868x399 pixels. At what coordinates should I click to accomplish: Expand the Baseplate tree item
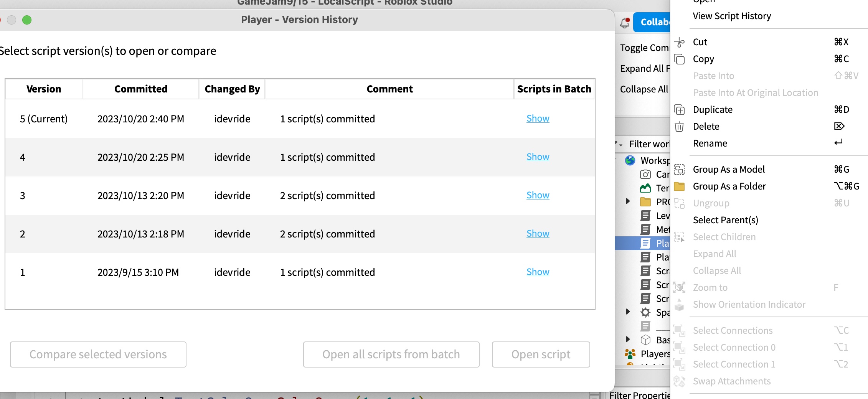[x=628, y=339]
